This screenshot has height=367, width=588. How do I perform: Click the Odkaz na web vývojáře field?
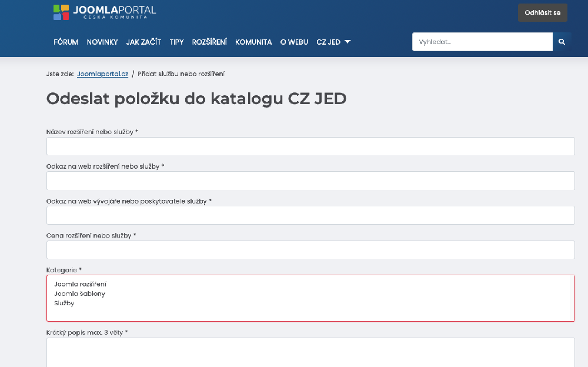click(x=310, y=215)
